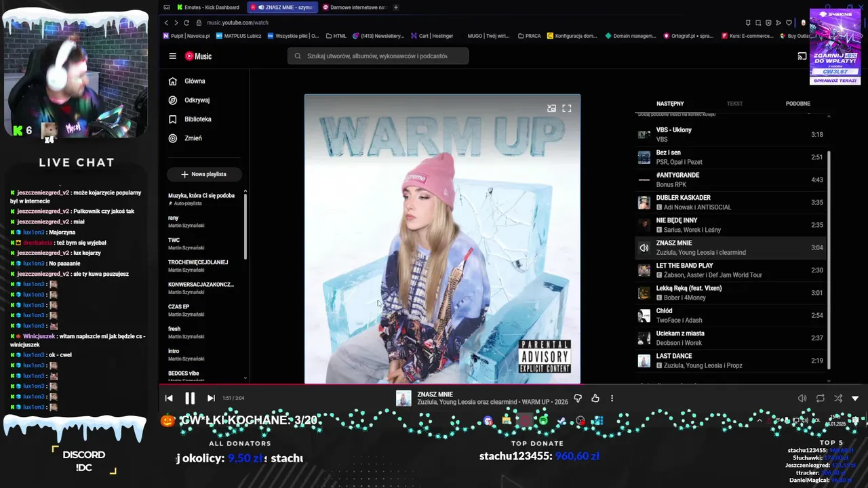The width and height of the screenshot is (868, 488).
Task: Enter fullscreen from album art corner
Action: (567, 108)
